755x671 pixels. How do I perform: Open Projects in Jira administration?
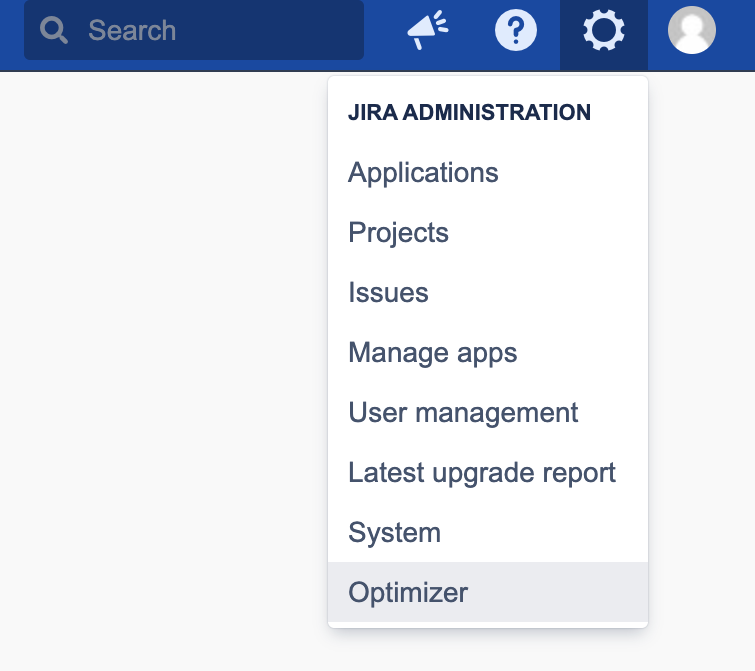pyautogui.click(x=398, y=233)
